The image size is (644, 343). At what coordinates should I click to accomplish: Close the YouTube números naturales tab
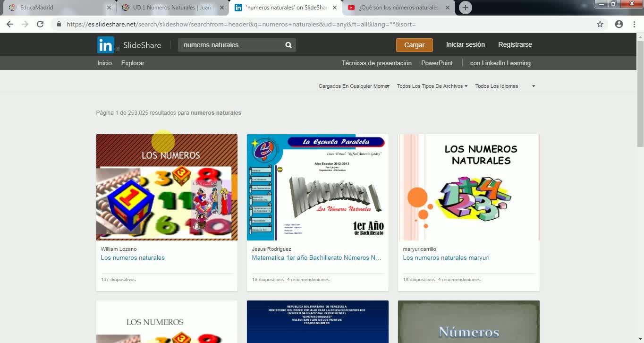(x=447, y=8)
